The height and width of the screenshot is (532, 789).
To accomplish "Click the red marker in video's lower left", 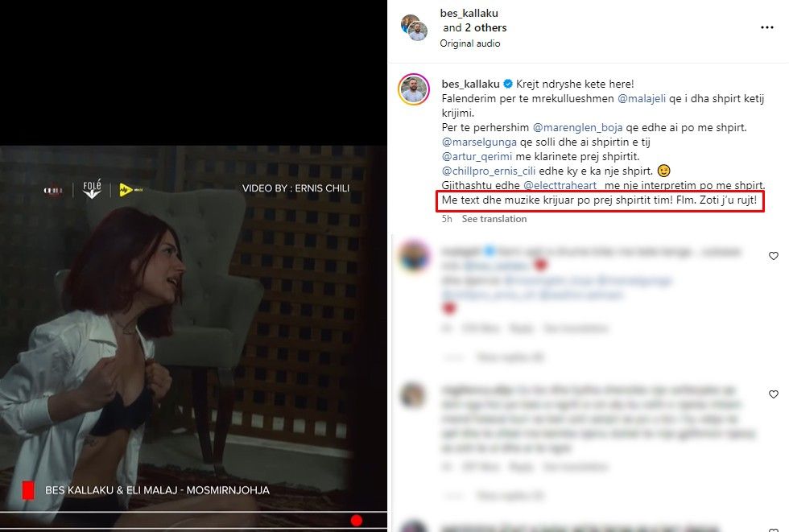I will tap(28, 490).
